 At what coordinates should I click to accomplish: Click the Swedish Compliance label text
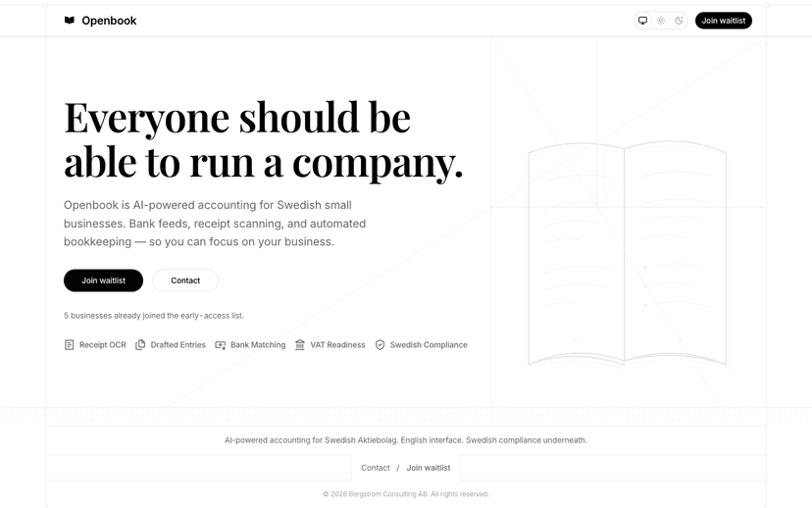[429, 345]
